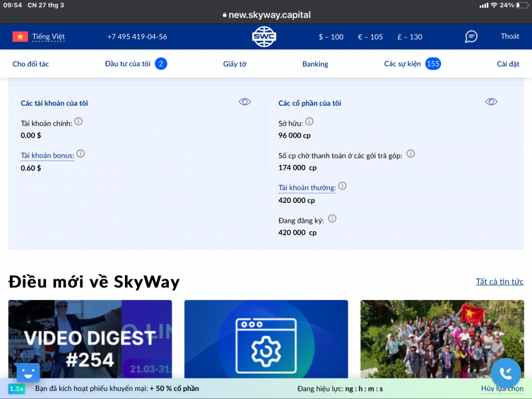Click info icon beside Tài khoản bonus
Image resolution: width=532 pixels, height=399 pixels.
click(x=80, y=154)
